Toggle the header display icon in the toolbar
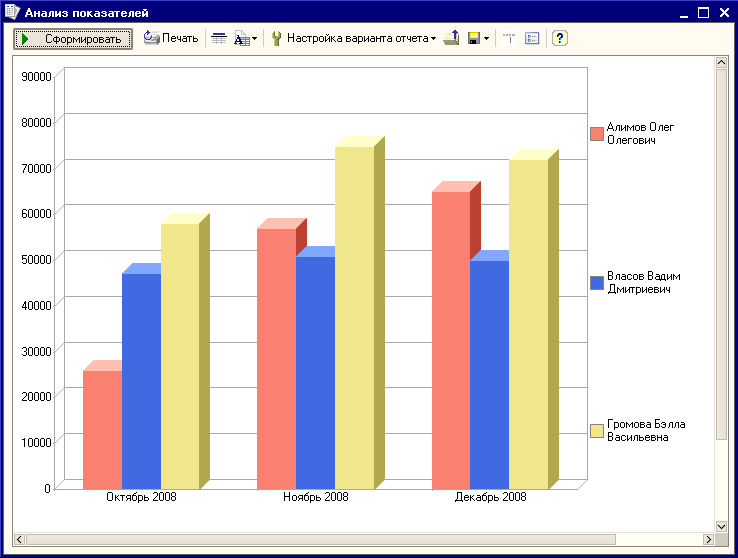The image size is (738, 558). tap(509, 38)
